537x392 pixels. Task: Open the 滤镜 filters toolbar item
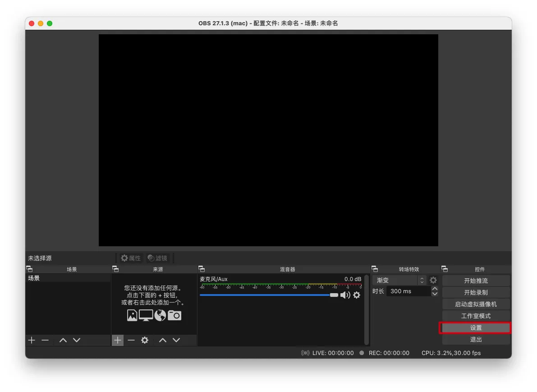click(x=157, y=258)
